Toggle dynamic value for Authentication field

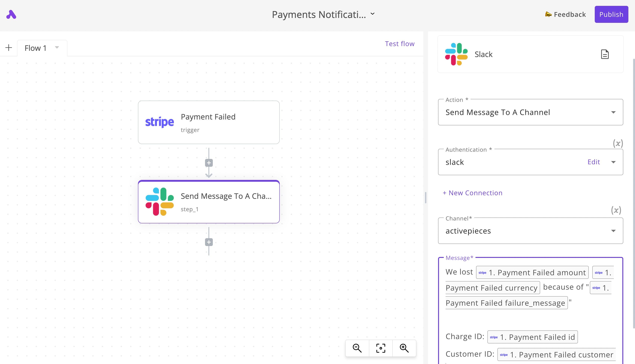[618, 143]
